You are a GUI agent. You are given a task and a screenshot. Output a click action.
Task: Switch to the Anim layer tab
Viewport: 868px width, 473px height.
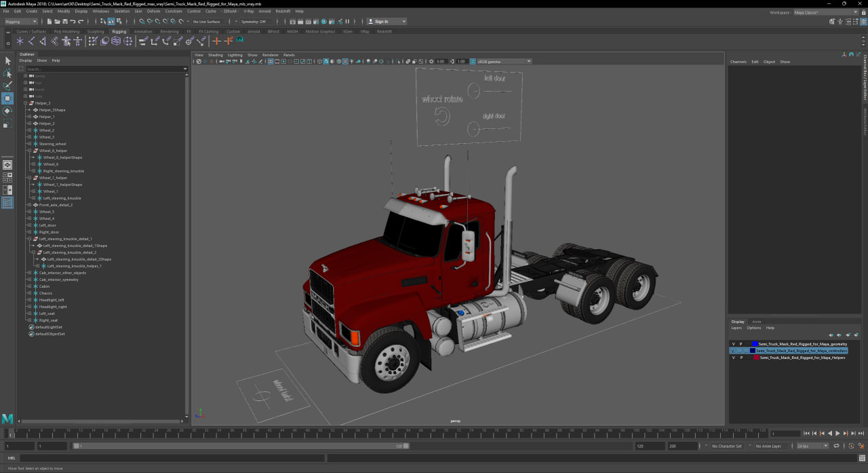click(x=756, y=322)
